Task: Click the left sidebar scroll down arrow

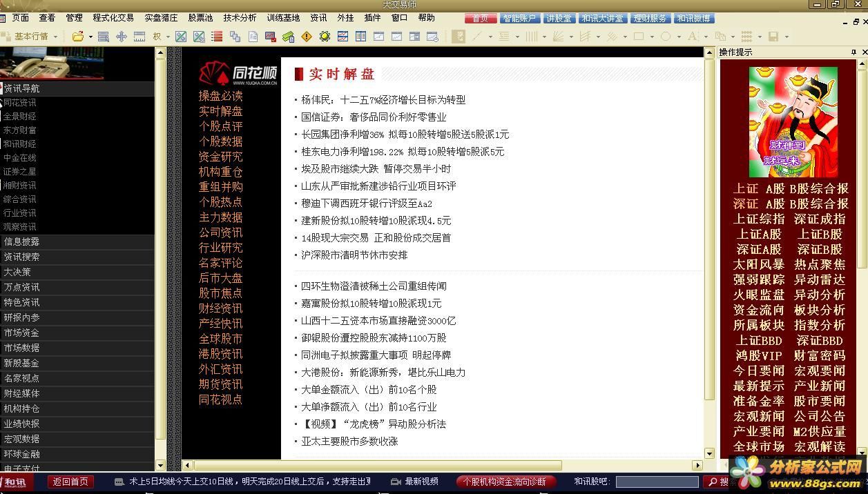Action: (160, 466)
